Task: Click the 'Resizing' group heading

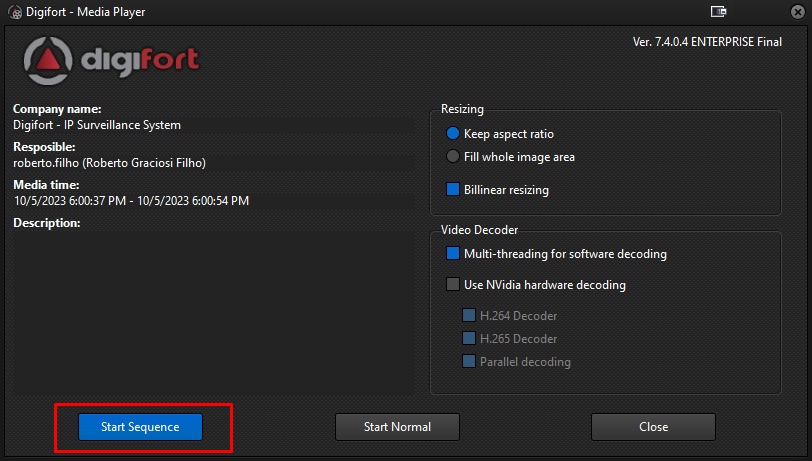Action: click(x=462, y=109)
